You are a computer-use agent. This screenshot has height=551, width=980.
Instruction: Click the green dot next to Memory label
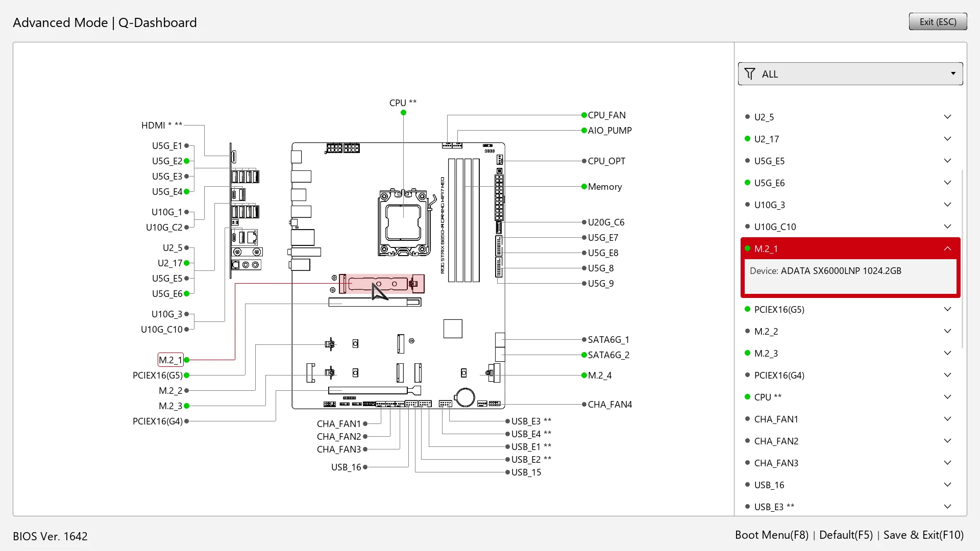click(584, 187)
